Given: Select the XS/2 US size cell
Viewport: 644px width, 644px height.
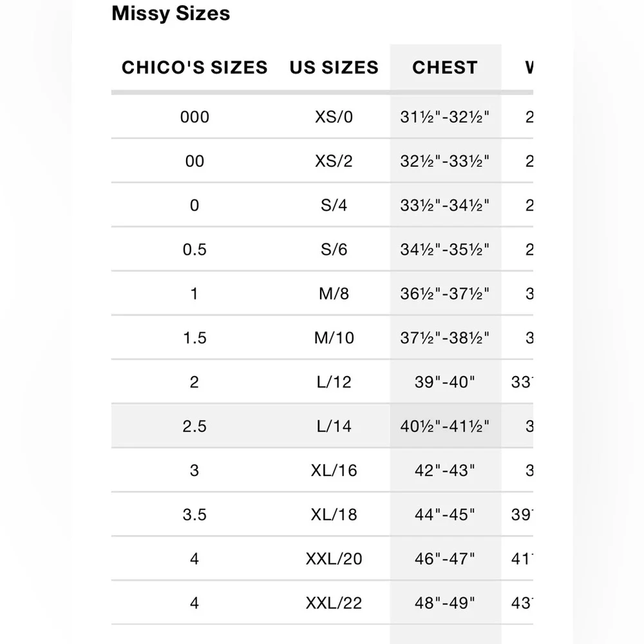Looking at the screenshot, I should point(334,161).
